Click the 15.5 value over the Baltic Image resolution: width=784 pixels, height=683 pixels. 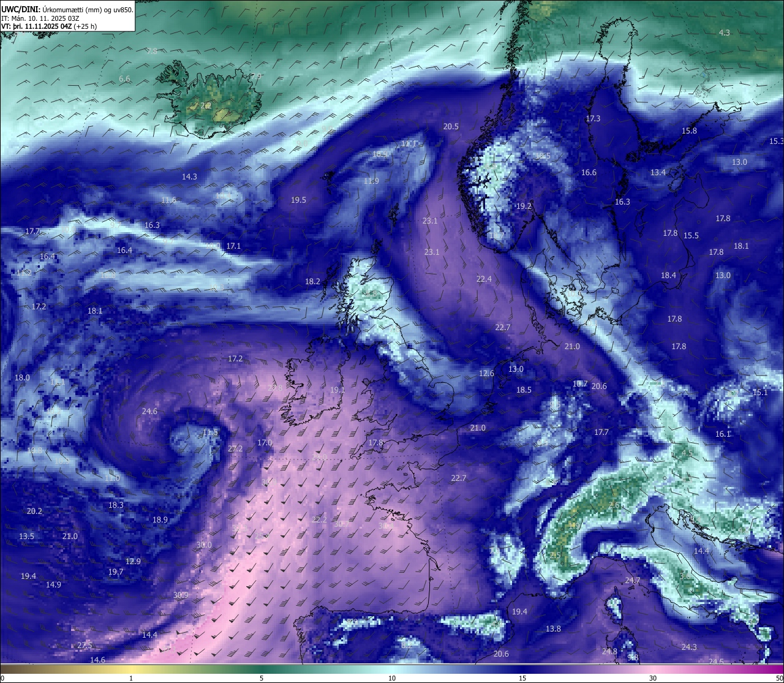pos(691,235)
